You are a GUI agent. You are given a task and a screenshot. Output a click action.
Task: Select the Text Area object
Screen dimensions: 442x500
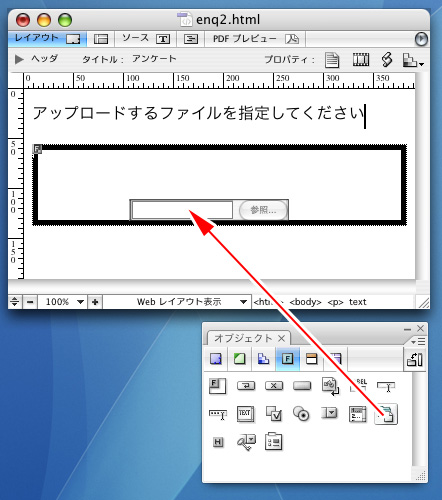[x=246, y=414]
